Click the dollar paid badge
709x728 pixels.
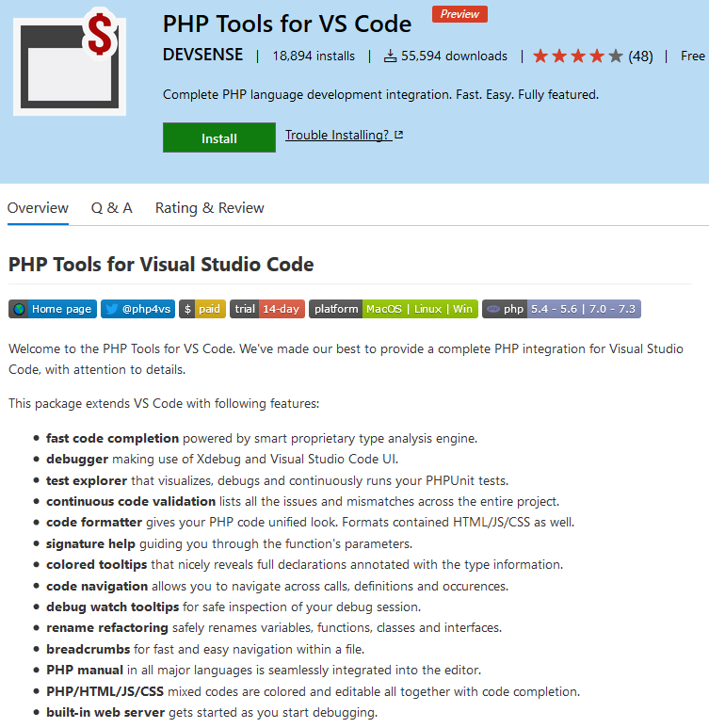[202, 309]
